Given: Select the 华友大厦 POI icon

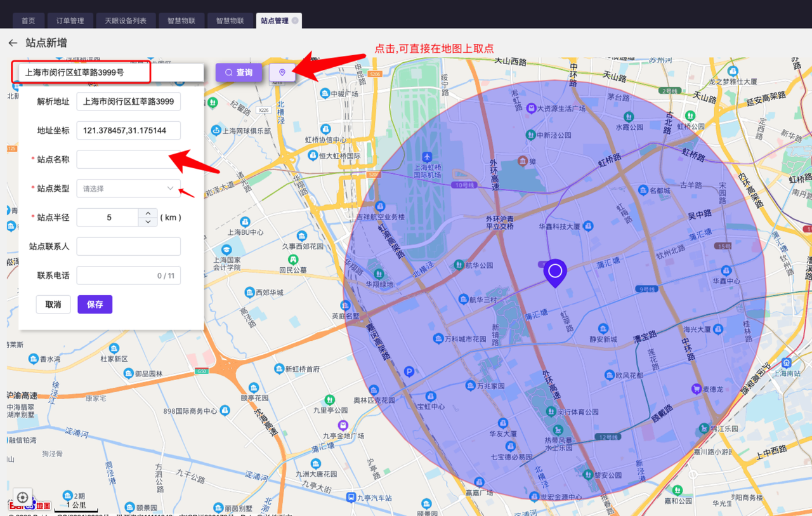Looking at the screenshot, I should coord(503,423).
